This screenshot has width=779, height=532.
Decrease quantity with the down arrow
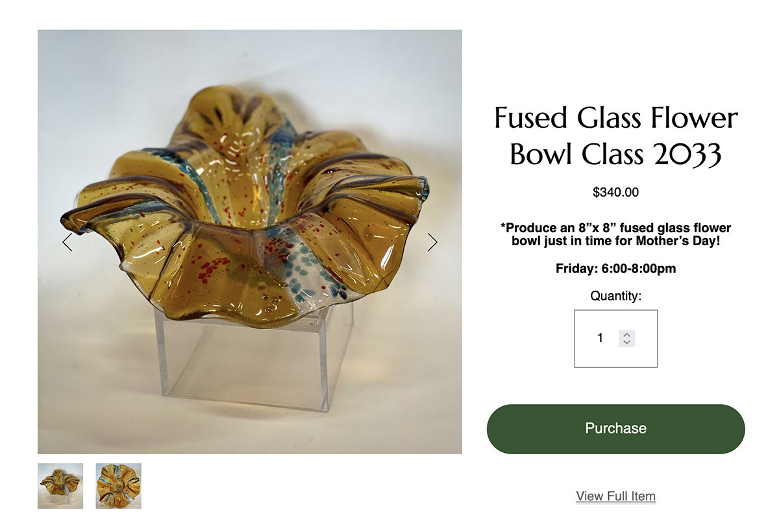[x=626, y=342]
